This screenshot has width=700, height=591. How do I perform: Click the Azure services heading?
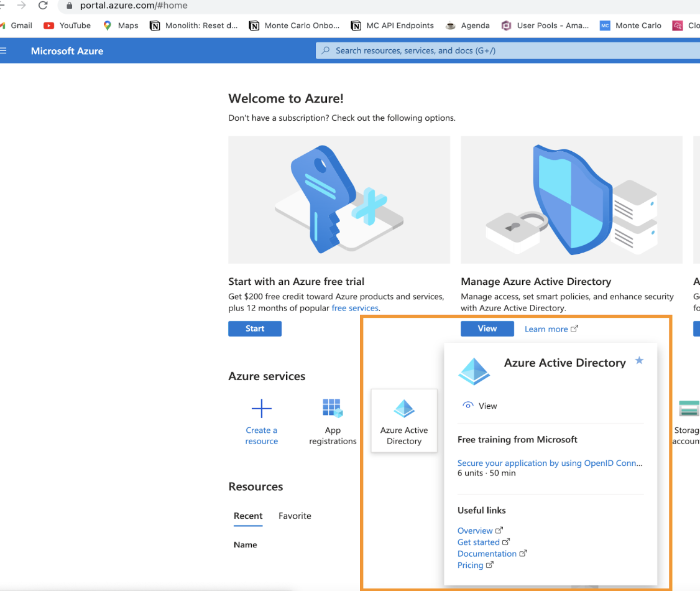pyautogui.click(x=267, y=376)
